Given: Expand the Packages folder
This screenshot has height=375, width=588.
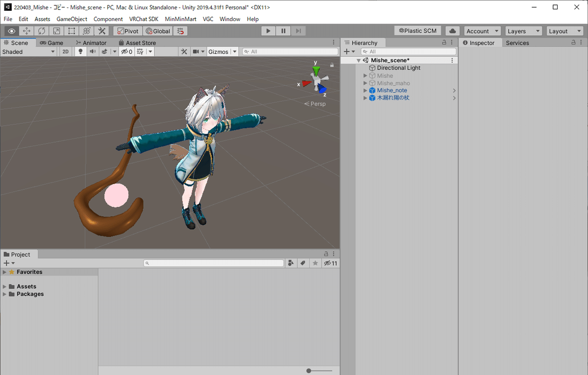Looking at the screenshot, I should coord(5,294).
